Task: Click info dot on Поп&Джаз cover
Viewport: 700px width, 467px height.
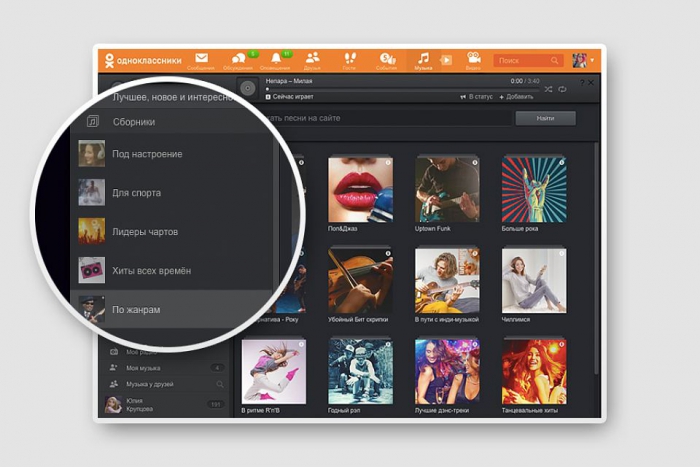Action: (388, 163)
